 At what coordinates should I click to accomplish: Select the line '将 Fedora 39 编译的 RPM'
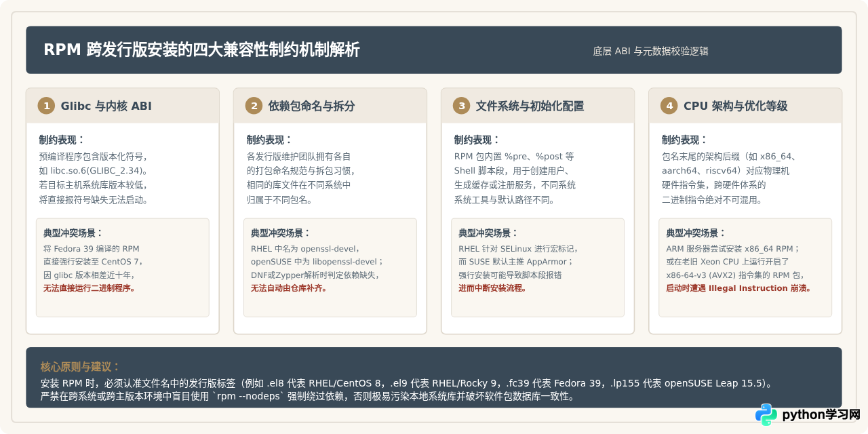tap(92, 248)
